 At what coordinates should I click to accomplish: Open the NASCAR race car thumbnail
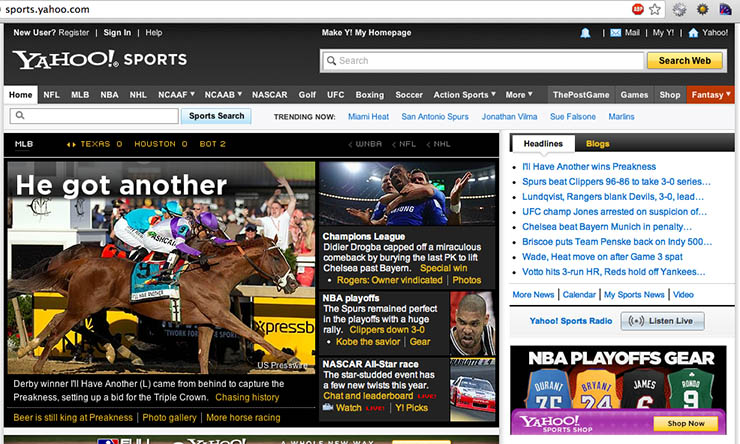click(472, 389)
